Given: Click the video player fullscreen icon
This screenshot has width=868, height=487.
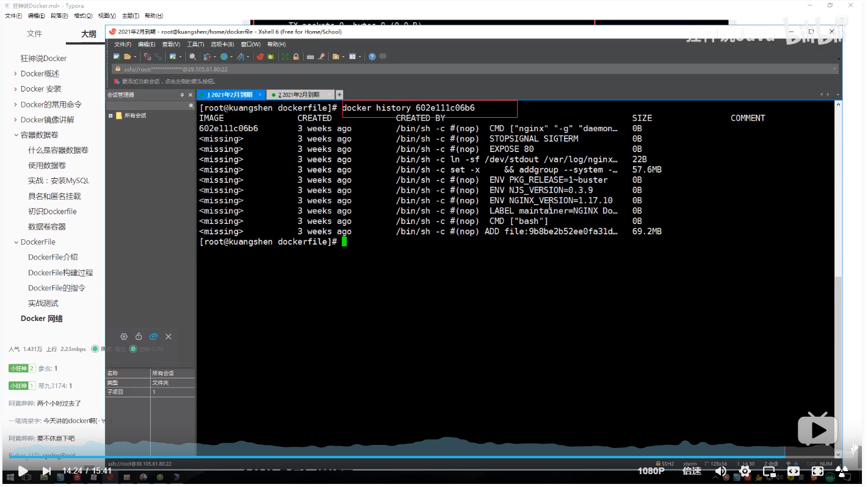Looking at the screenshot, I should pos(817,471).
